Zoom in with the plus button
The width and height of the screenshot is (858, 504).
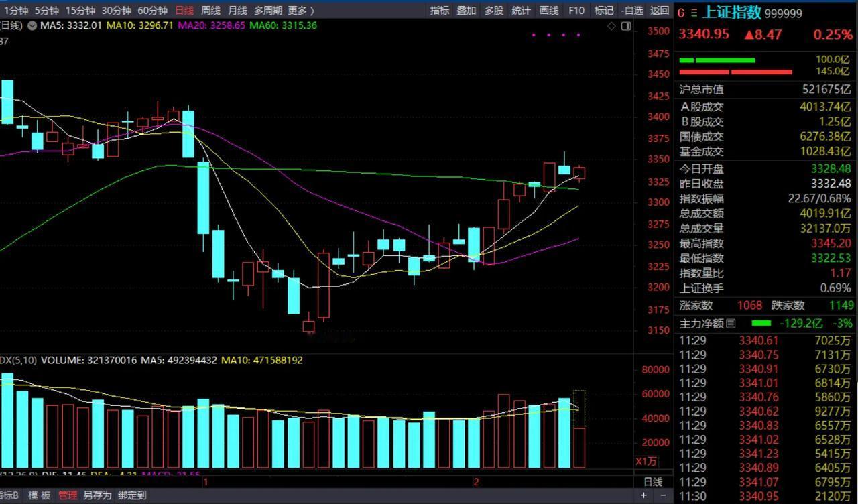643,495
